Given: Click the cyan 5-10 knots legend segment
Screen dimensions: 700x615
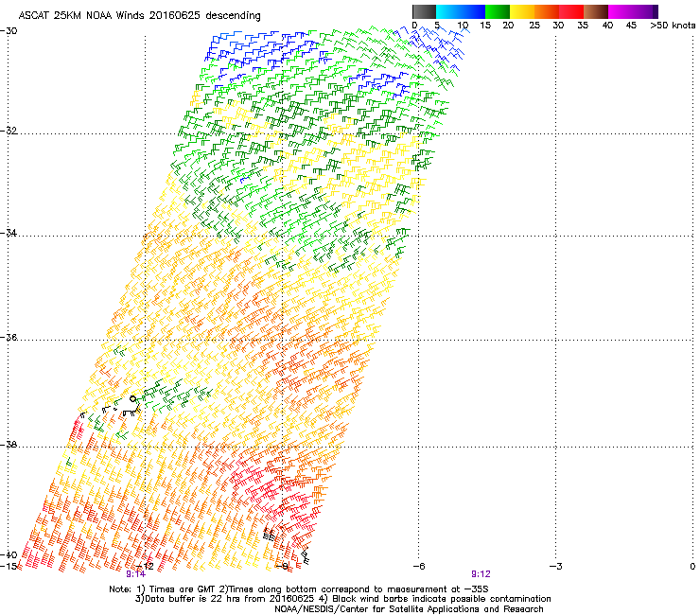Looking at the screenshot, I should [448, 11].
